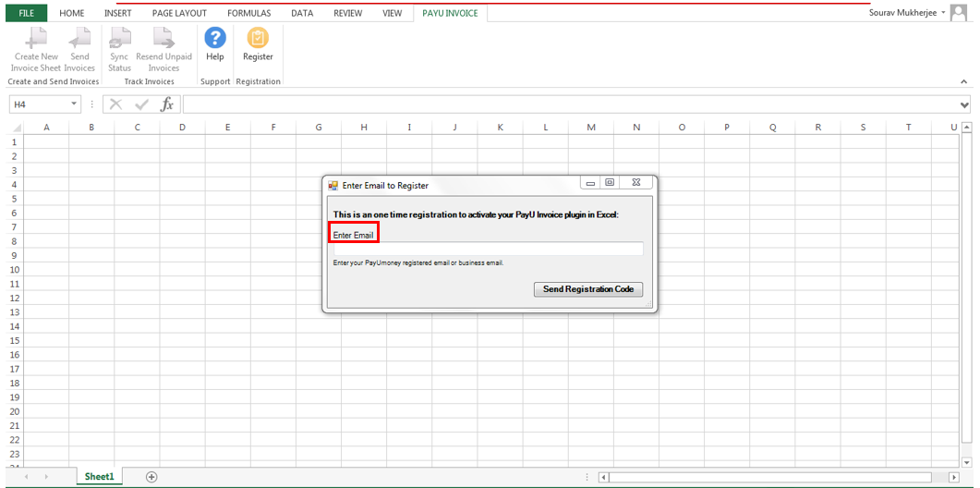980x488 pixels.
Task: Click the dialog's title bar app icon
Action: pos(333,185)
